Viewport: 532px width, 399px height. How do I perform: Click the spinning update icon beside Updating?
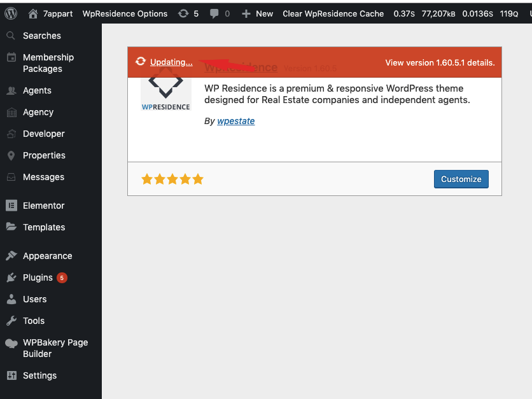(141, 62)
